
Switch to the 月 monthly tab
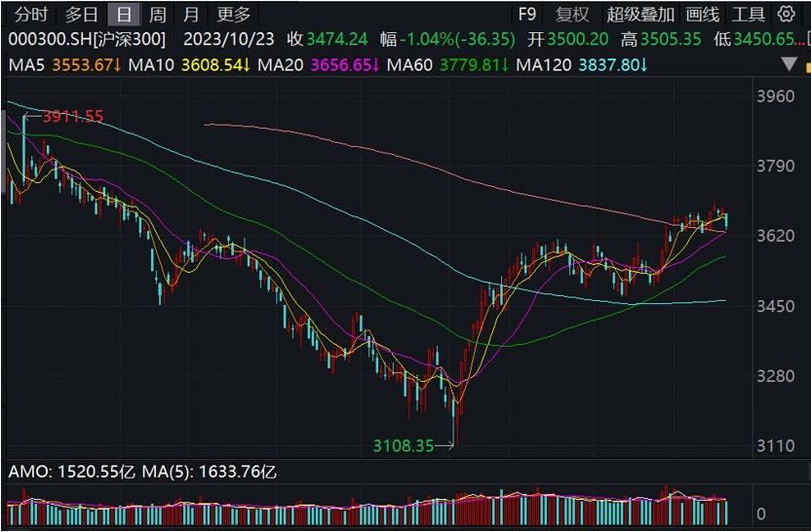pos(192,15)
